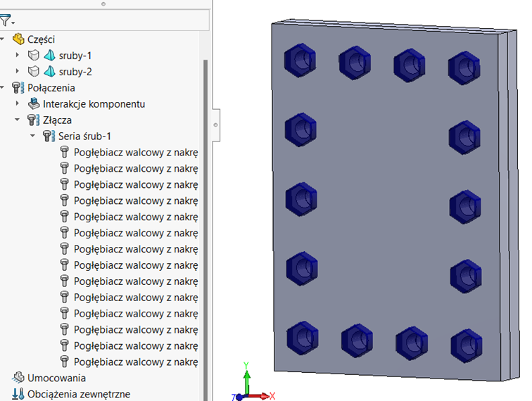
Task: Click bolt icon of twelfth Pogłębiacz entry
Action: pos(65,329)
